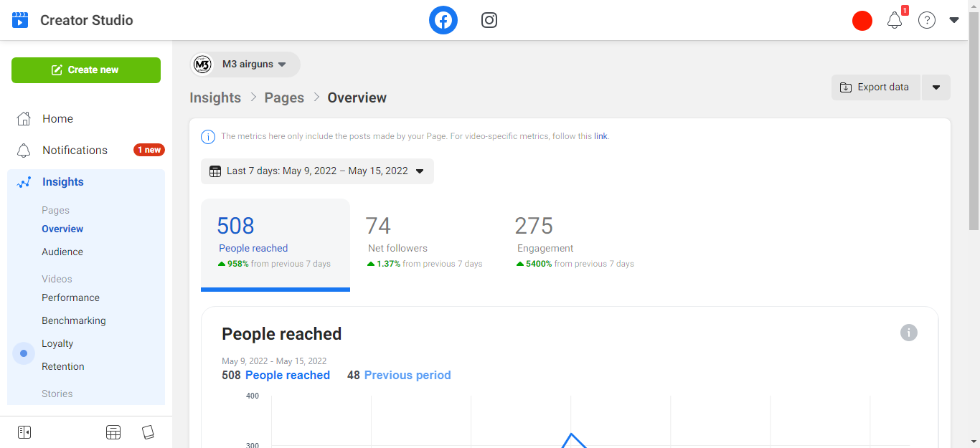Expand the Export data options arrow
Image resolution: width=980 pixels, height=448 pixels.
click(x=936, y=87)
